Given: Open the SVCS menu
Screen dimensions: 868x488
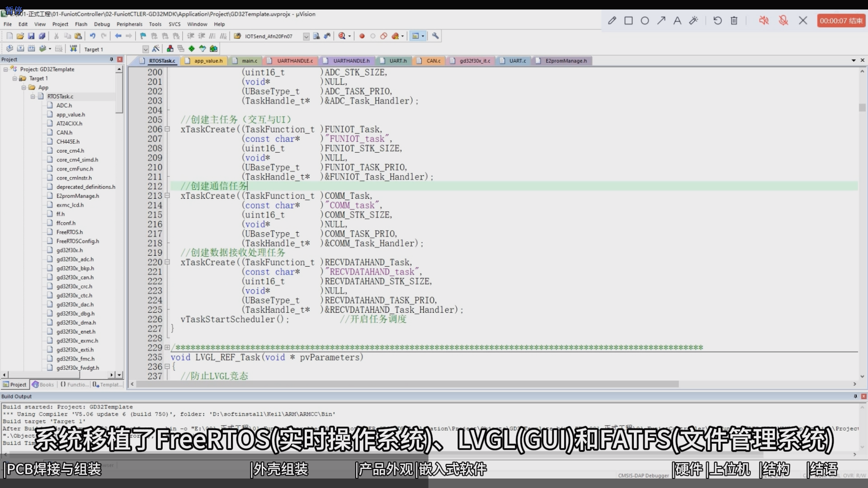Looking at the screenshot, I should pos(175,24).
